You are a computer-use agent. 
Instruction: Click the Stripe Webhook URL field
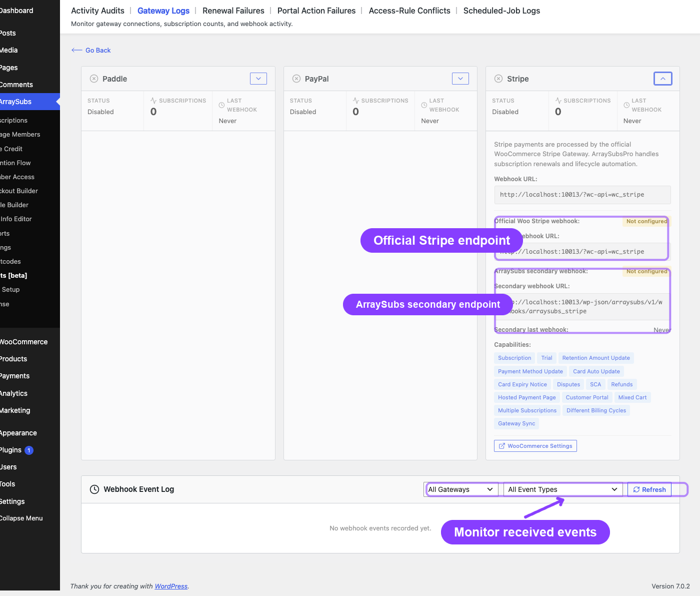[582, 195]
